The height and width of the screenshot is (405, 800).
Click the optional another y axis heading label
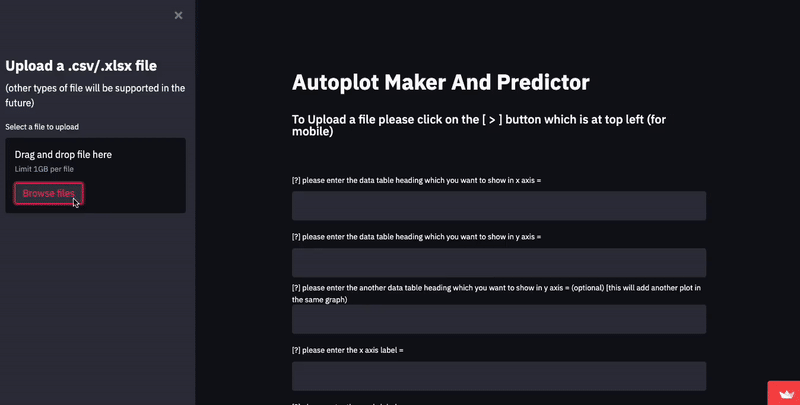pyautogui.click(x=496, y=294)
